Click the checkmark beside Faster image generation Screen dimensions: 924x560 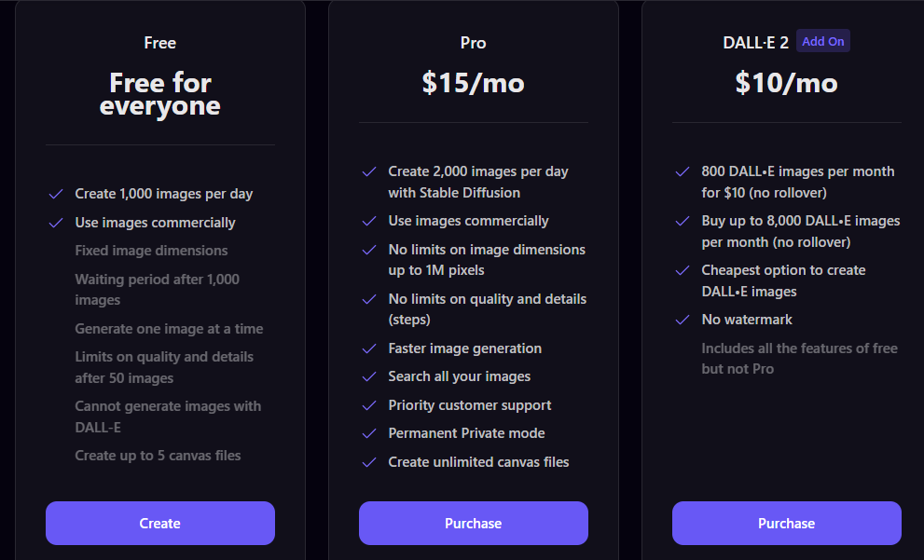point(369,348)
